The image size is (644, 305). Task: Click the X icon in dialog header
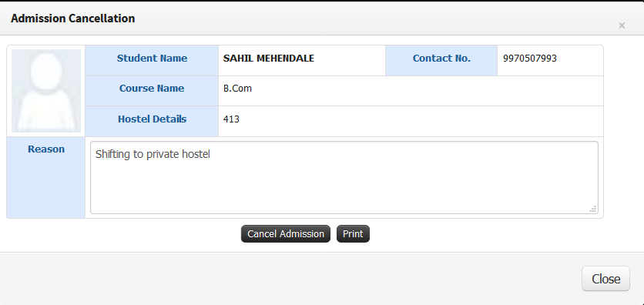pyautogui.click(x=622, y=25)
